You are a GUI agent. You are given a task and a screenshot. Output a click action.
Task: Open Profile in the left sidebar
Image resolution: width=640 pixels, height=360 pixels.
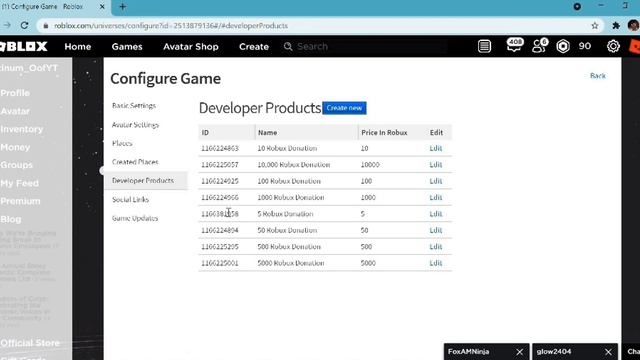(x=15, y=93)
